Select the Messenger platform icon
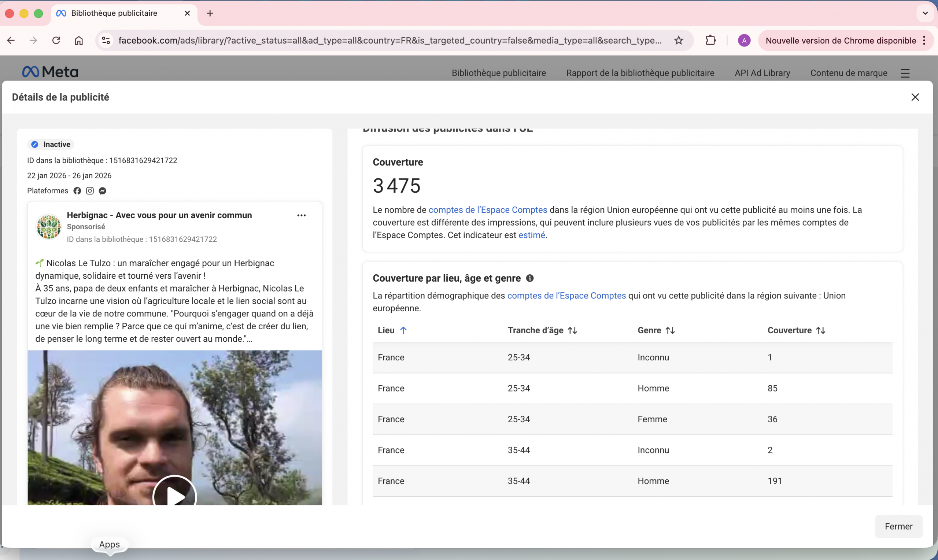Screen dimensions: 938x560 102,190
